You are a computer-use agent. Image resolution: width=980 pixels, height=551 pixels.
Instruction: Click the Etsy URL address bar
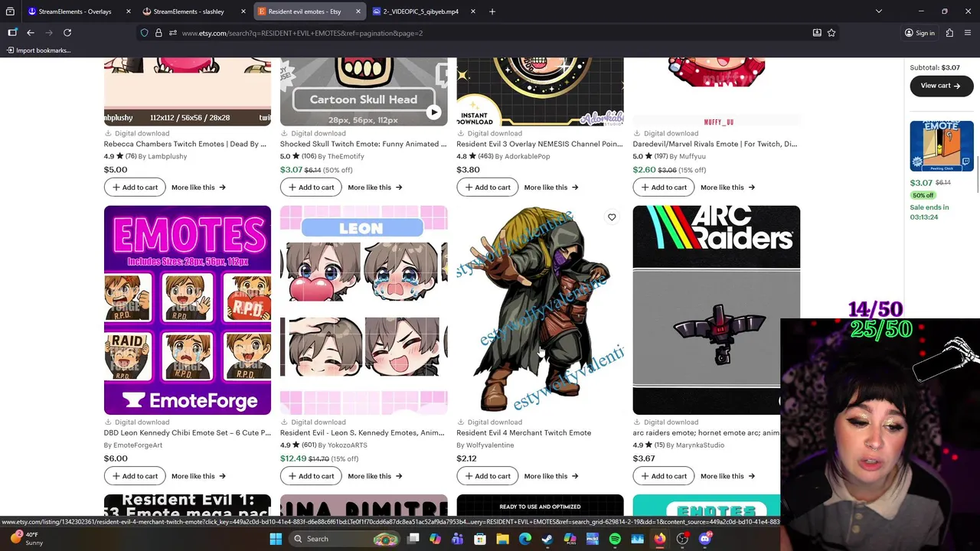point(490,33)
